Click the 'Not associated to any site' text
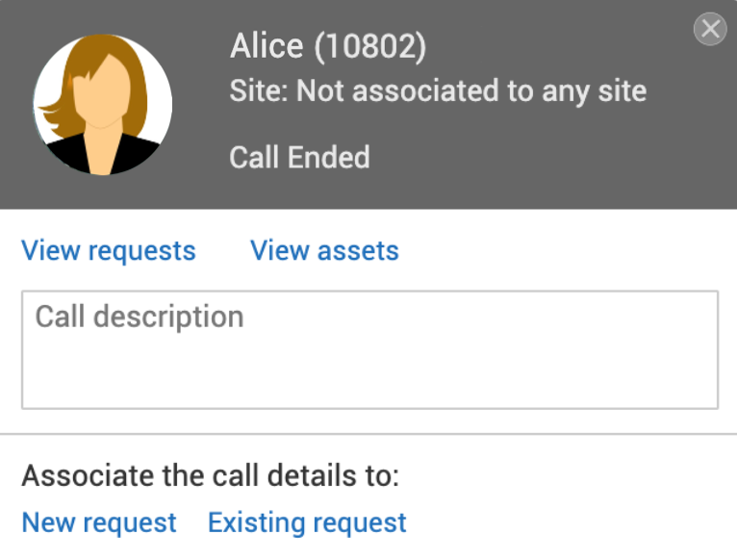The width and height of the screenshot is (737, 560). pos(471,91)
